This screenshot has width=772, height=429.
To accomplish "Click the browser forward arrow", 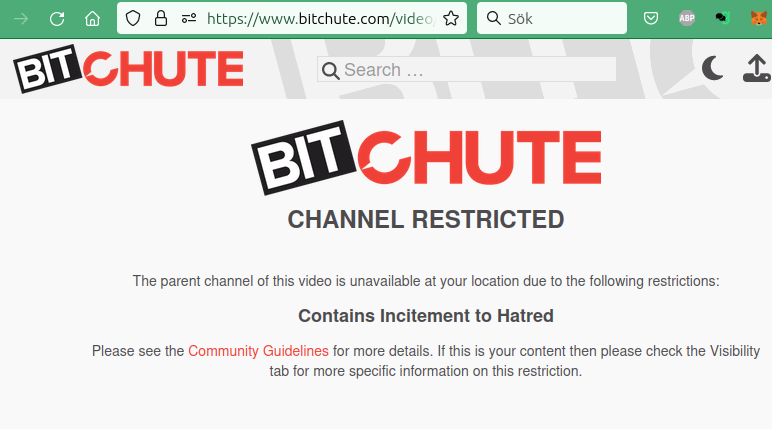I will (21, 19).
